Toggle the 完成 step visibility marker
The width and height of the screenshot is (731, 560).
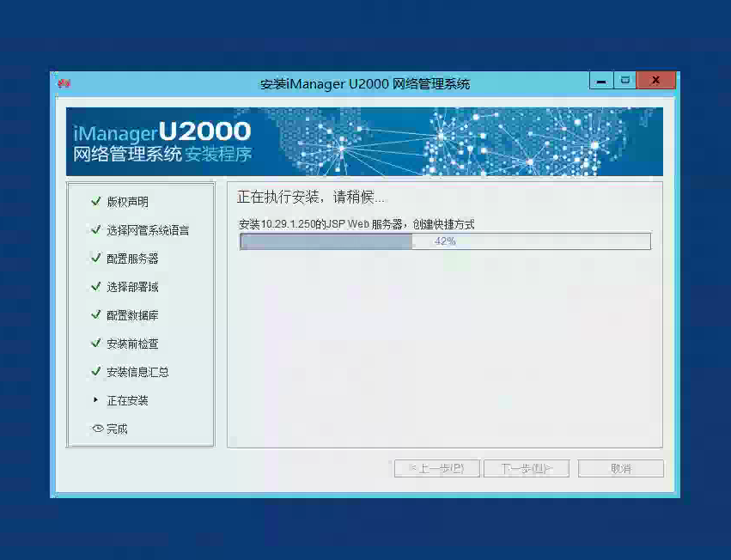point(95,429)
